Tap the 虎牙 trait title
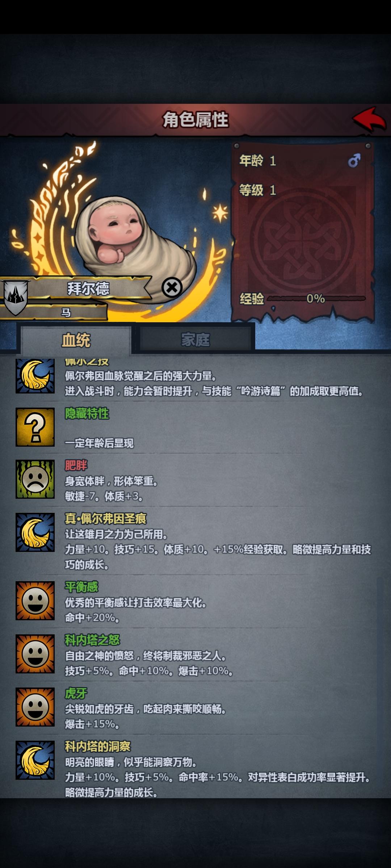This screenshot has height=868, width=391. [76, 693]
